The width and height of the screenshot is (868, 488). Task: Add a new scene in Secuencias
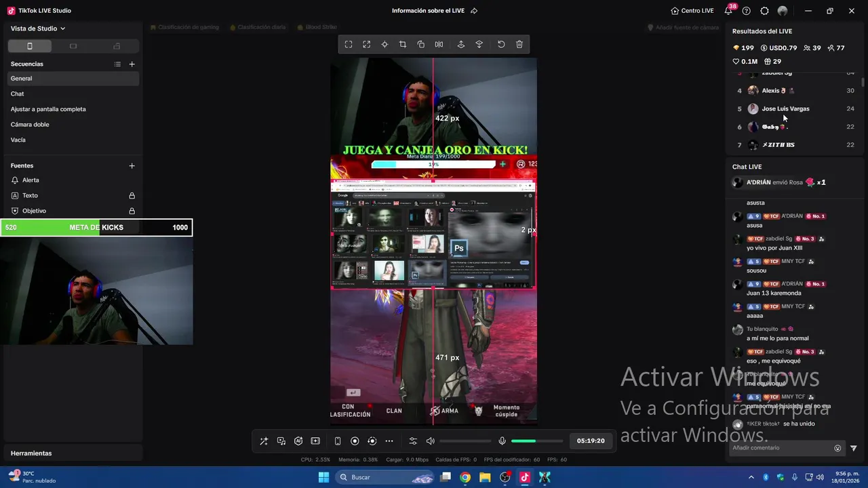point(132,64)
